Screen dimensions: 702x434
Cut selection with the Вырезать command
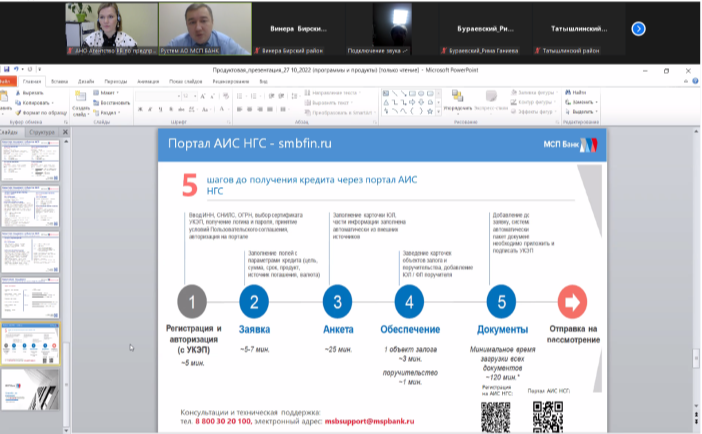[30, 93]
